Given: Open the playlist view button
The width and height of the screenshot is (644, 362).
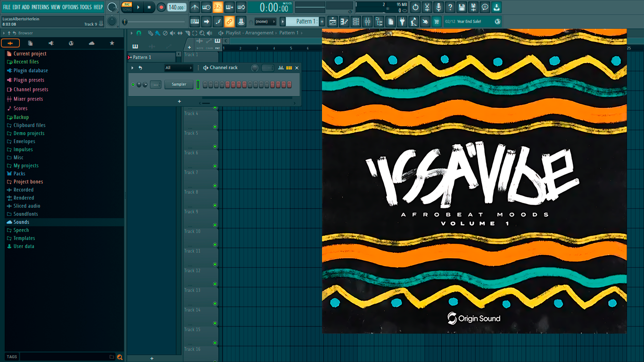Looking at the screenshot, I should point(333,21).
